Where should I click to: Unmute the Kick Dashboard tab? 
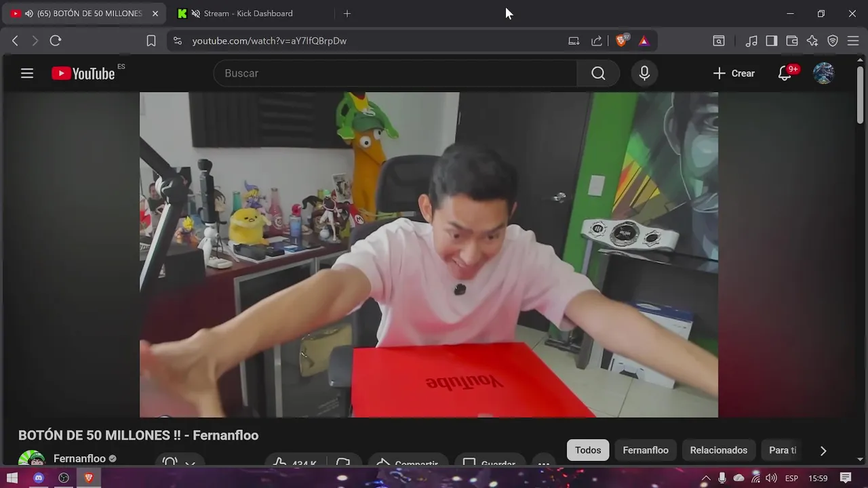196,14
